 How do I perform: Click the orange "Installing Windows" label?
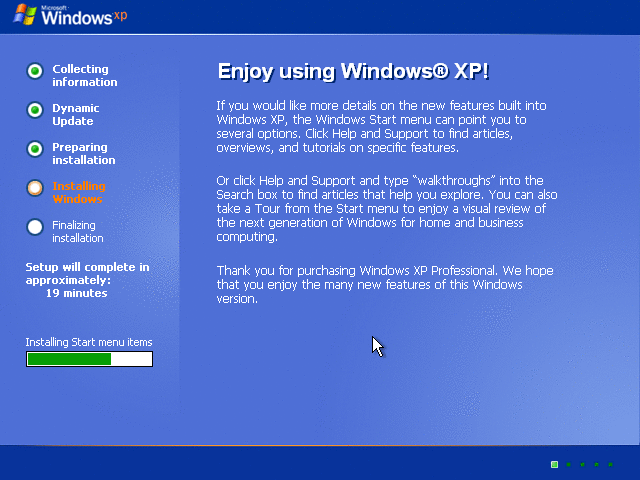click(x=79, y=192)
